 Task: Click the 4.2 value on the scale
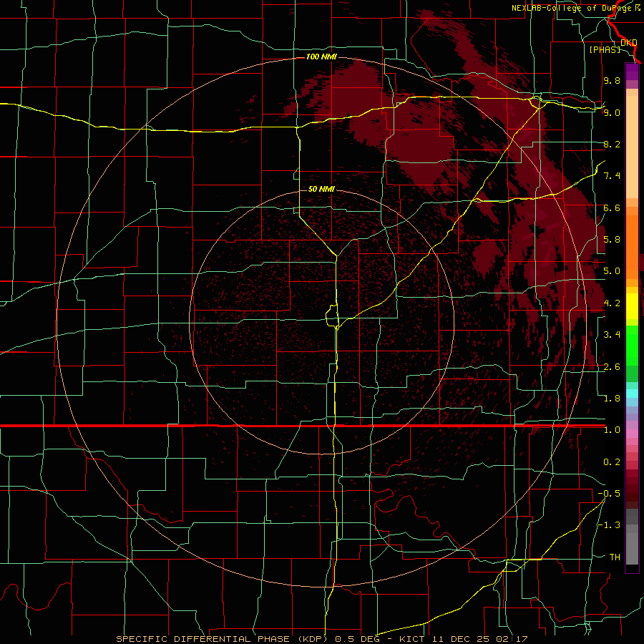click(x=612, y=303)
